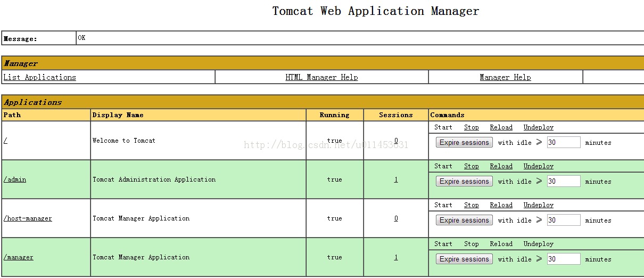Undeploy the Welcome to Tomcat application

[x=539, y=127]
